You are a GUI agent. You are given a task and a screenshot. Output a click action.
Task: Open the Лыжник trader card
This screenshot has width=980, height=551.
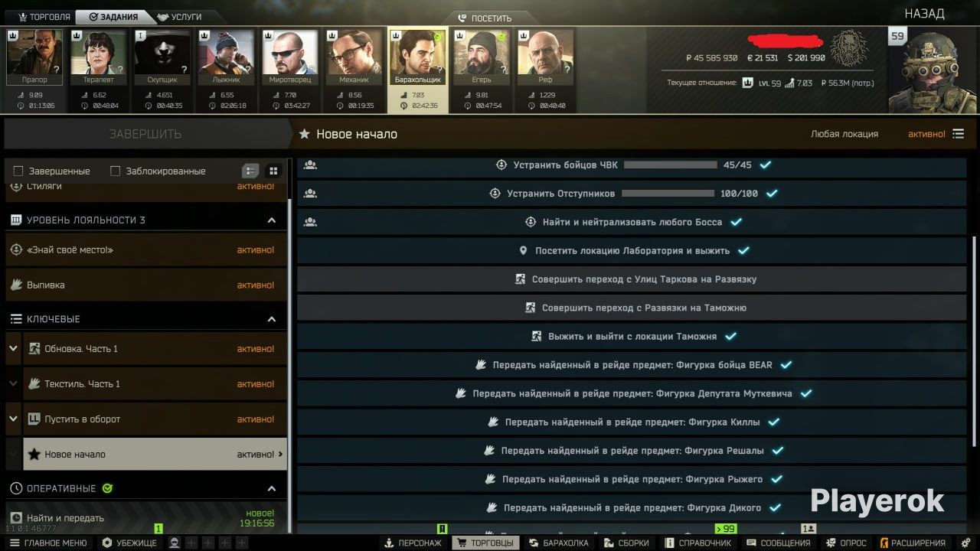pos(226,57)
